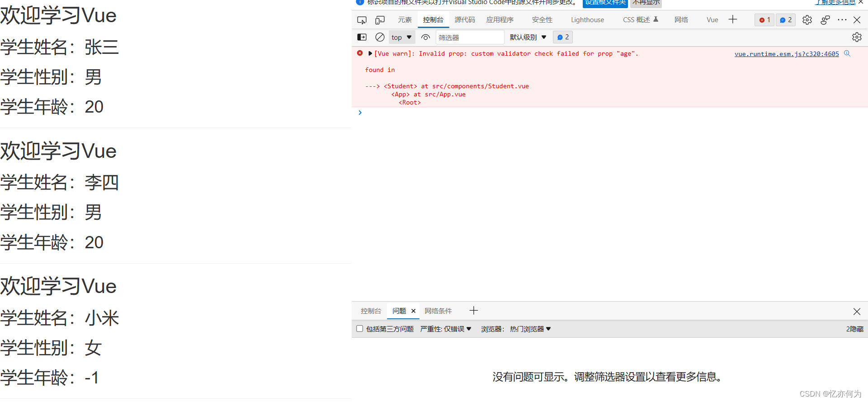Click the 学生姓名：张三 text
The image size is (868, 402).
pos(60,47)
